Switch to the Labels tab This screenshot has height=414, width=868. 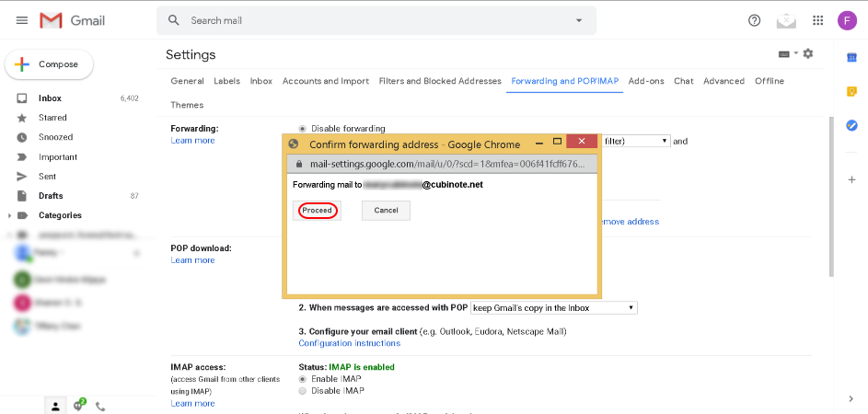[x=227, y=81]
